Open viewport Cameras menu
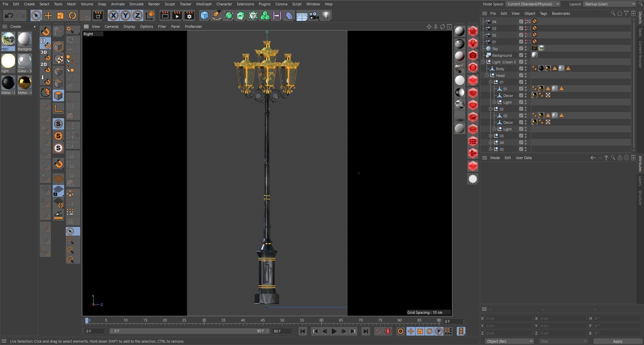644x345 pixels. pos(111,27)
